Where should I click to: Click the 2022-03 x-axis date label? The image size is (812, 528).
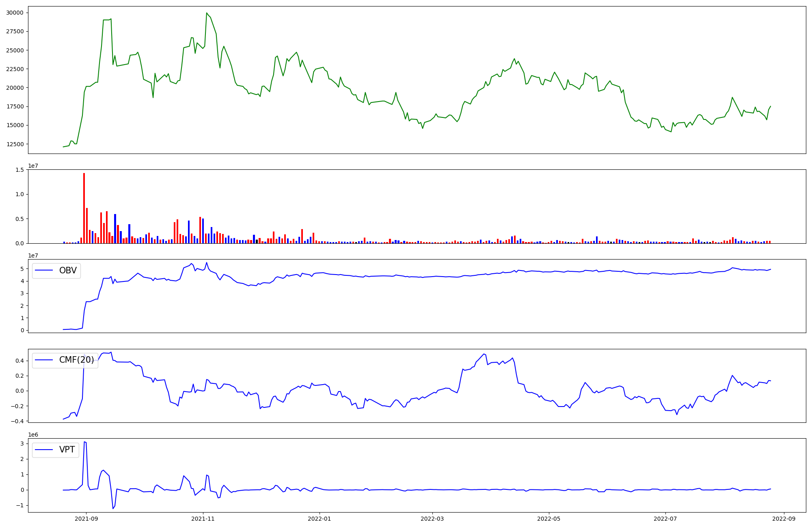pyautogui.click(x=432, y=518)
